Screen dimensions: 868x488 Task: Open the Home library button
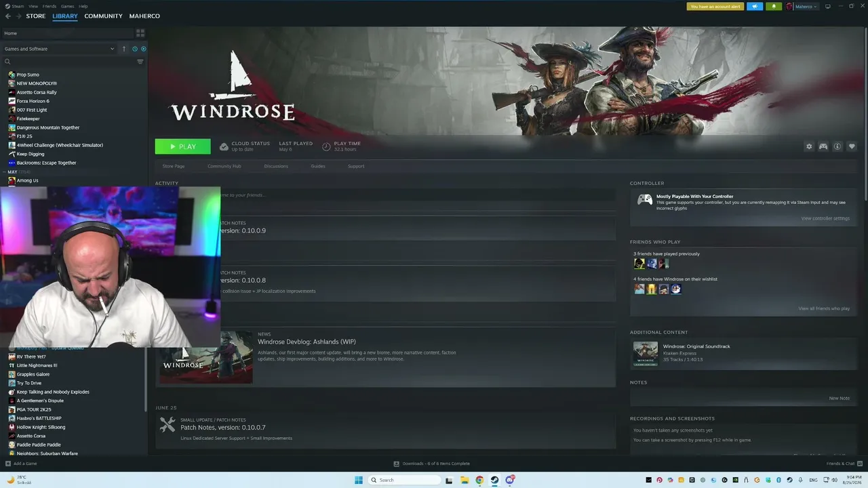[67, 33]
